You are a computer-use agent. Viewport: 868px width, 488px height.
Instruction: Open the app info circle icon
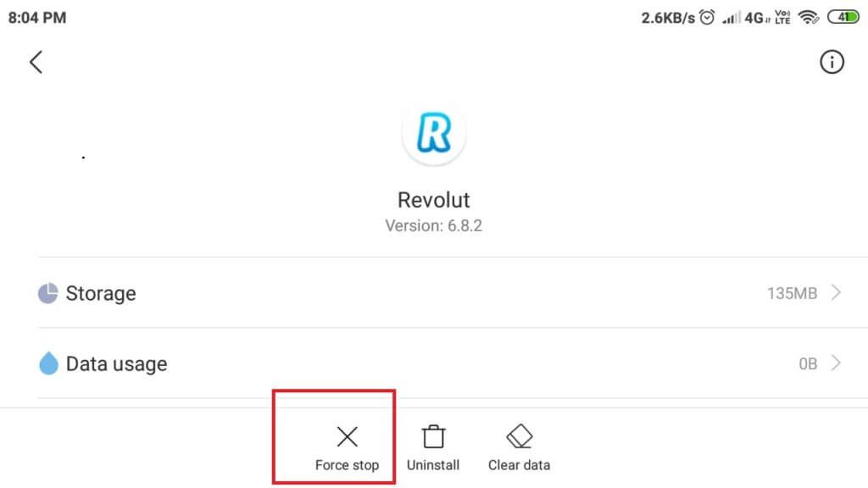(832, 62)
